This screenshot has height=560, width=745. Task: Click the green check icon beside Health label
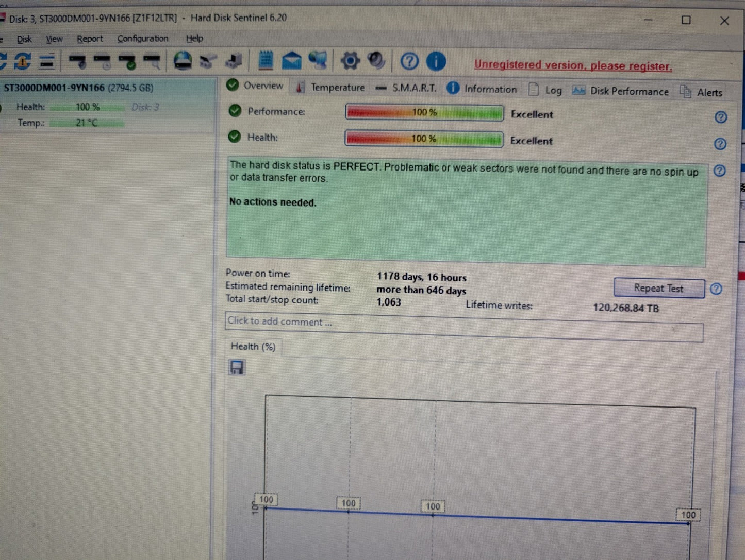click(x=235, y=137)
